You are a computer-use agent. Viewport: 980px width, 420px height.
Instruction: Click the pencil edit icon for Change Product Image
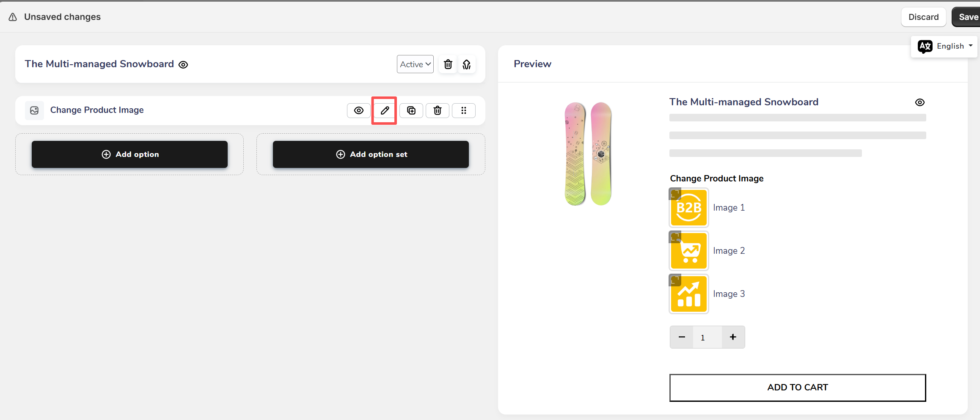384,110
